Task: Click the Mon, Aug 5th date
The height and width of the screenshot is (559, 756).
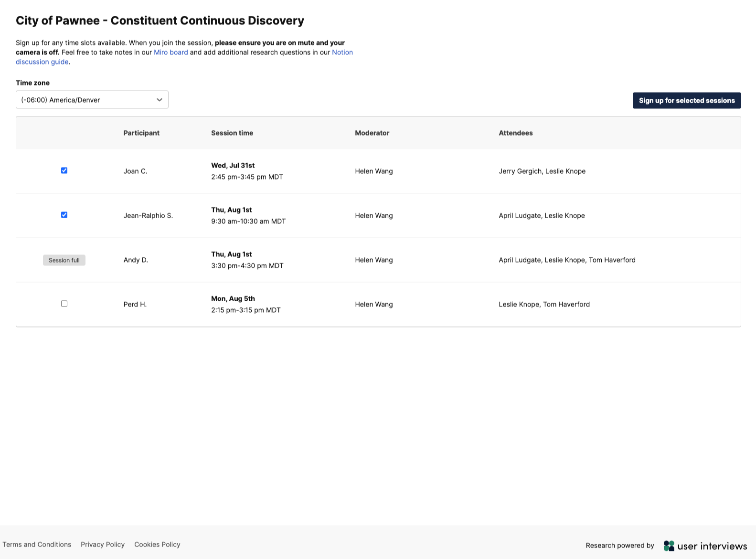Action: pos(233,298)
